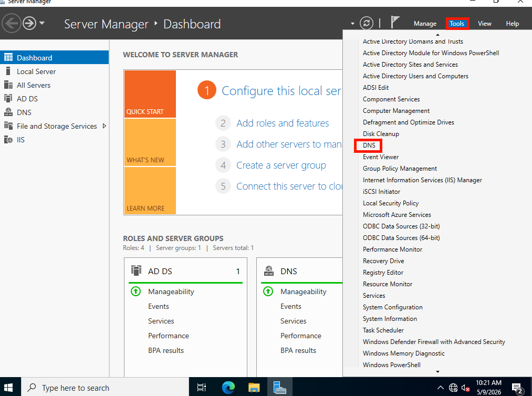Image resolution: width=532 pixels, height=396 pixels.
Task: Launch Internet Information Services (IIS) Manager
Action: (x=422, y=180)
